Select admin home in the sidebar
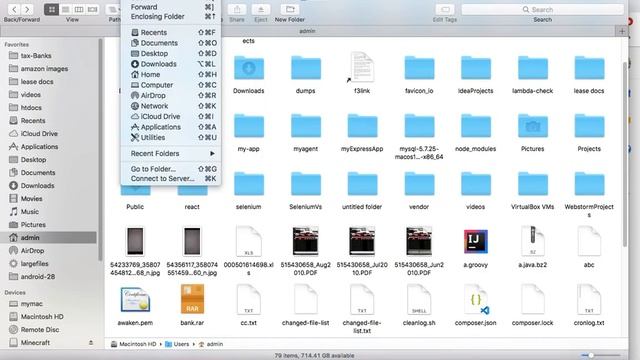Image resolution: width=640 pixels, height=360 pixels. pyautogui.click(x=49, y=238)
